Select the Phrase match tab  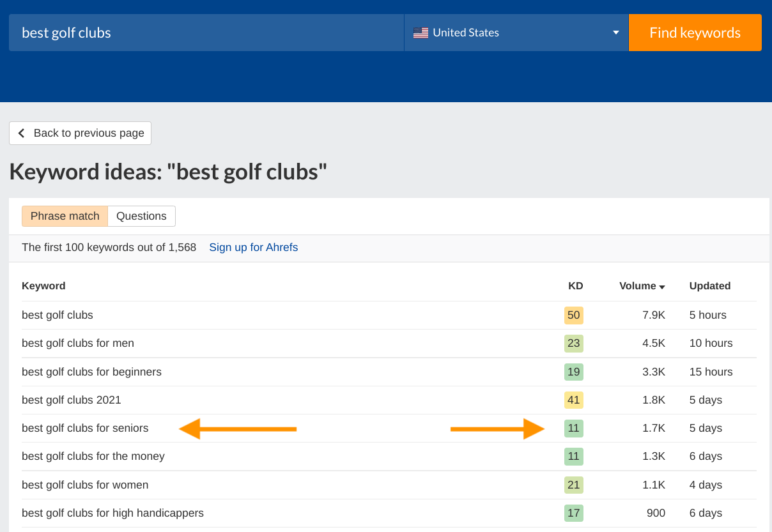(65, 216)
